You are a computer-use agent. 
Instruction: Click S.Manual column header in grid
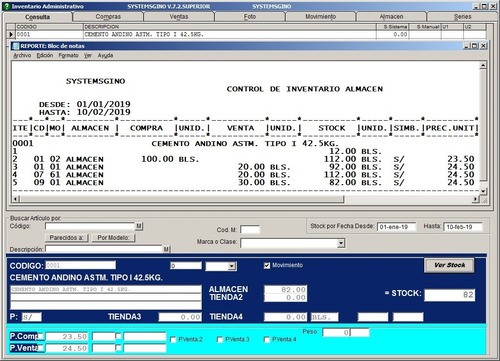[x=425, y=27]
